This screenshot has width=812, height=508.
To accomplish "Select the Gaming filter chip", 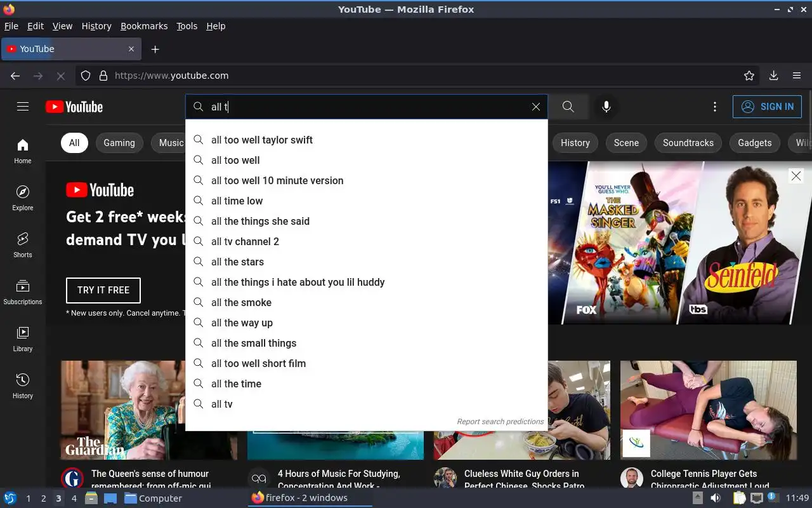I will point(119,143).
